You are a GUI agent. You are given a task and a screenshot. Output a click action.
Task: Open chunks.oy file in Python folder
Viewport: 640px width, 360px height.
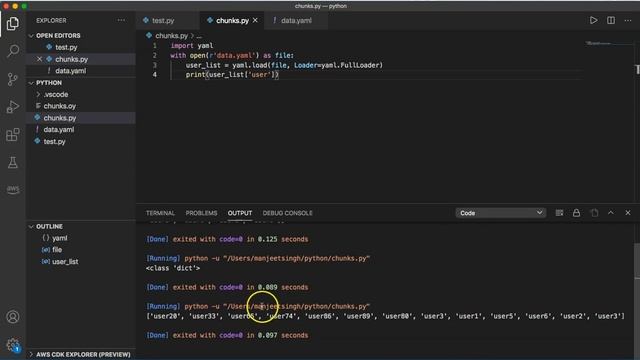click(60, 106)
